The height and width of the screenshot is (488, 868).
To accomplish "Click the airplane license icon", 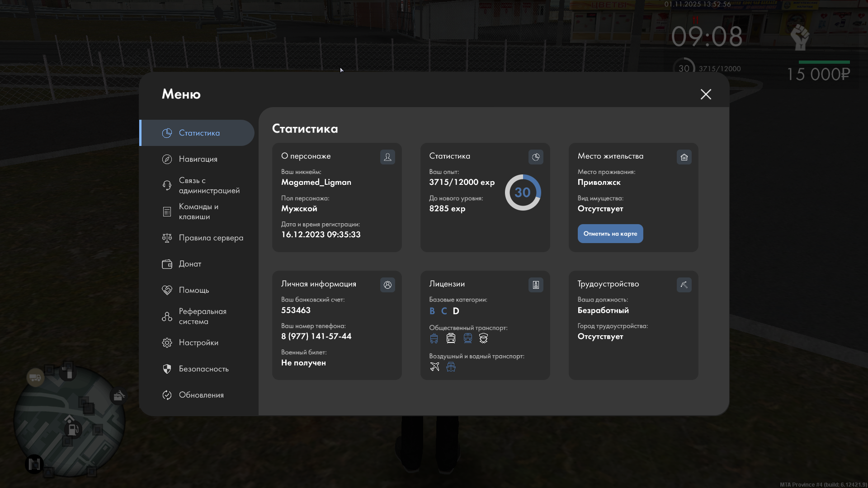I will (x=434, y=366).
